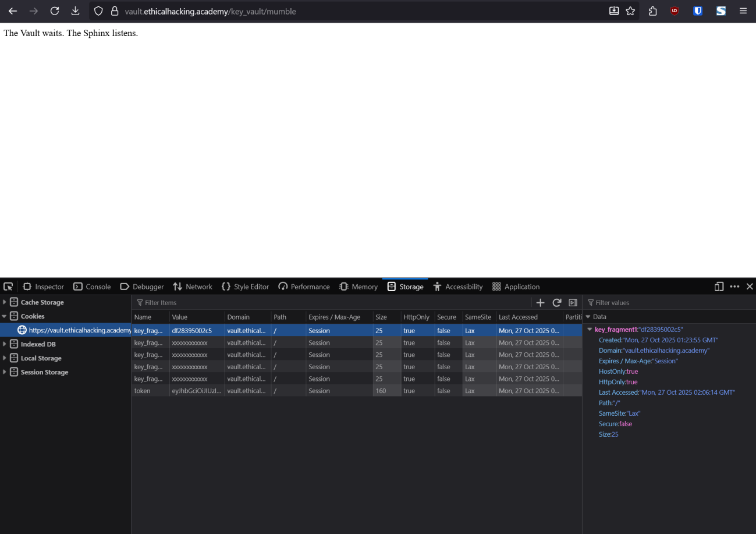Click the plus icon to add cookie
Image resolution: width=756 pixels, height=534 pixels.
540,303
